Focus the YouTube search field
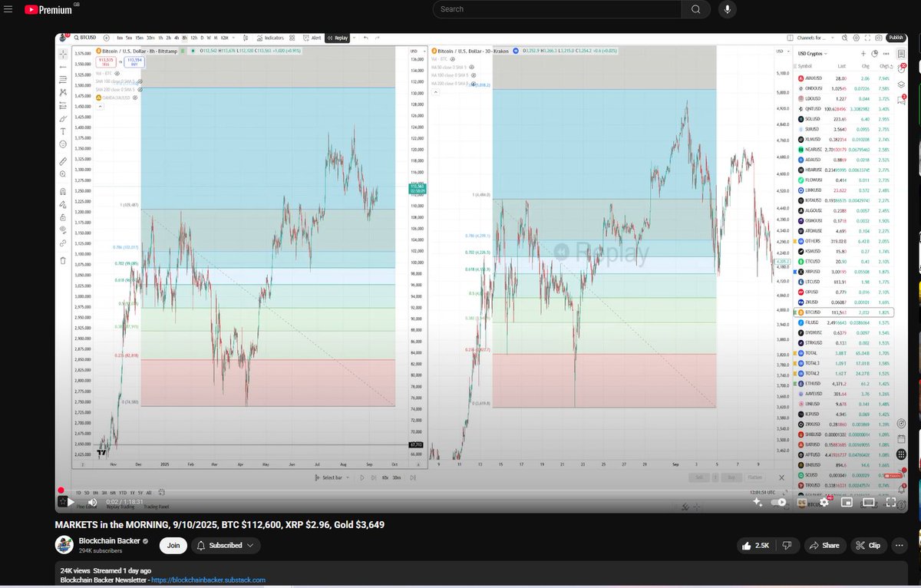Image resolution: width=921 pixels, height=588 pixels. [x=558, y=9]
